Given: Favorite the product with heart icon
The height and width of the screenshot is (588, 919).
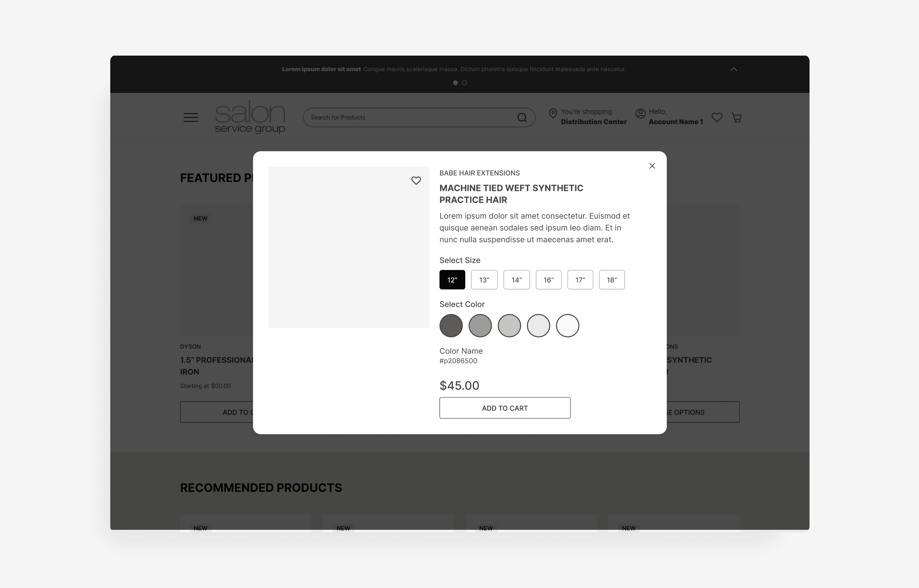Looking at the screenshot, I should [x=416, y=181].
